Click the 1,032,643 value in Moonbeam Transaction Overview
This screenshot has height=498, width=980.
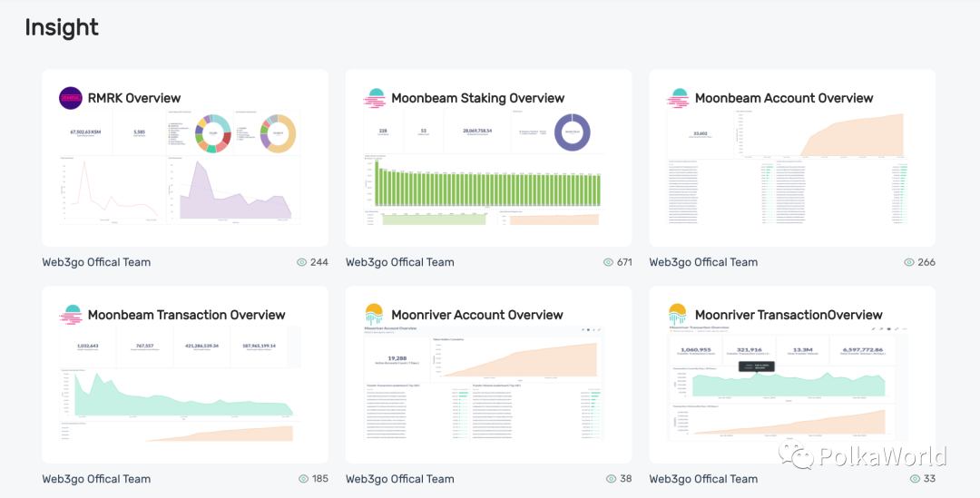[87, 346]
